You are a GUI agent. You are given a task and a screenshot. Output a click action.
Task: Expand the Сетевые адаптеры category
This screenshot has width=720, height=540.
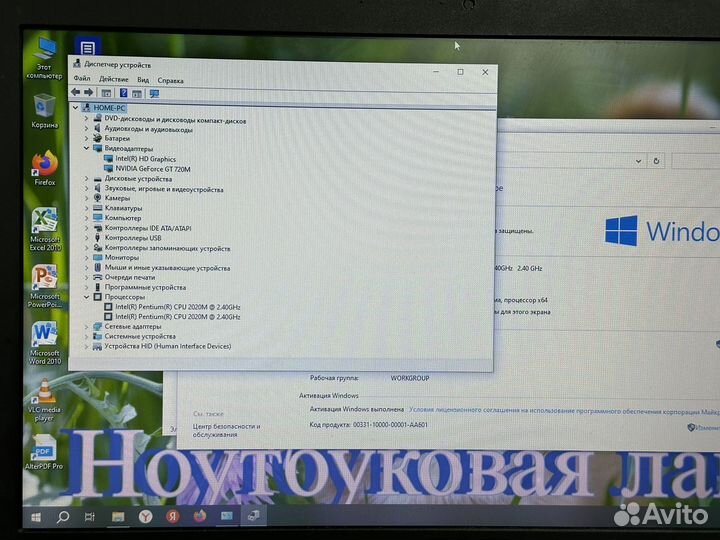point(86,326)
